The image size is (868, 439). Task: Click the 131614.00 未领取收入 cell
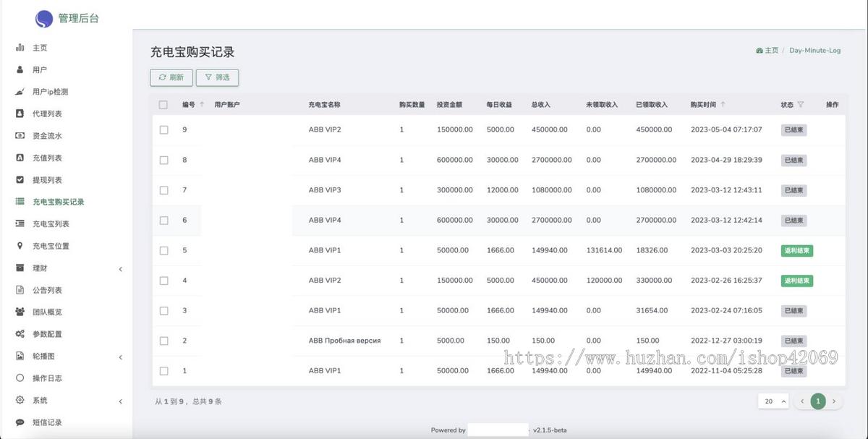(604, 250)
